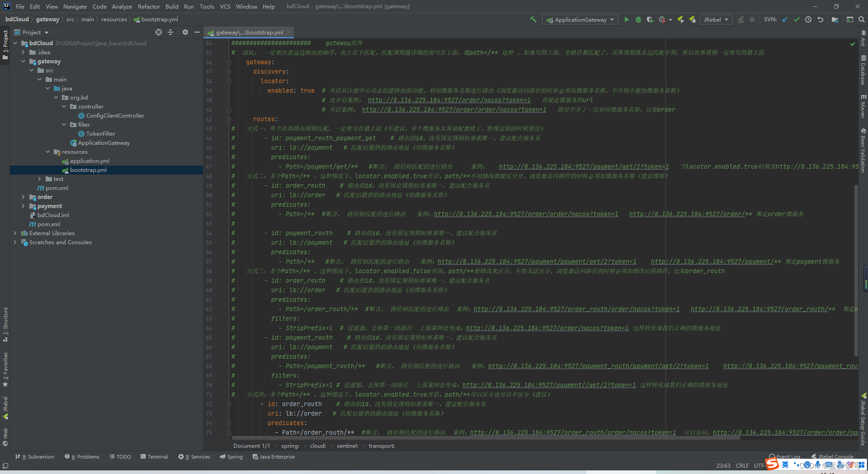868x474 pixels.
Task: Expand the test folder
Action: click(39, 179)
